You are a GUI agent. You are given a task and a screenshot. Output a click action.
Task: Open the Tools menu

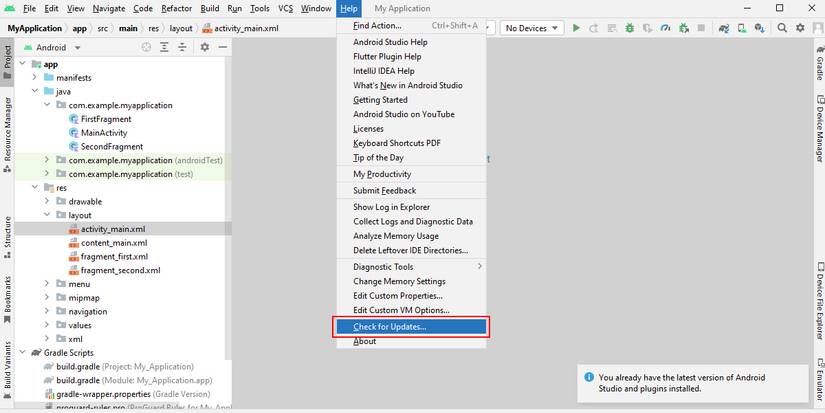point(260,8)
